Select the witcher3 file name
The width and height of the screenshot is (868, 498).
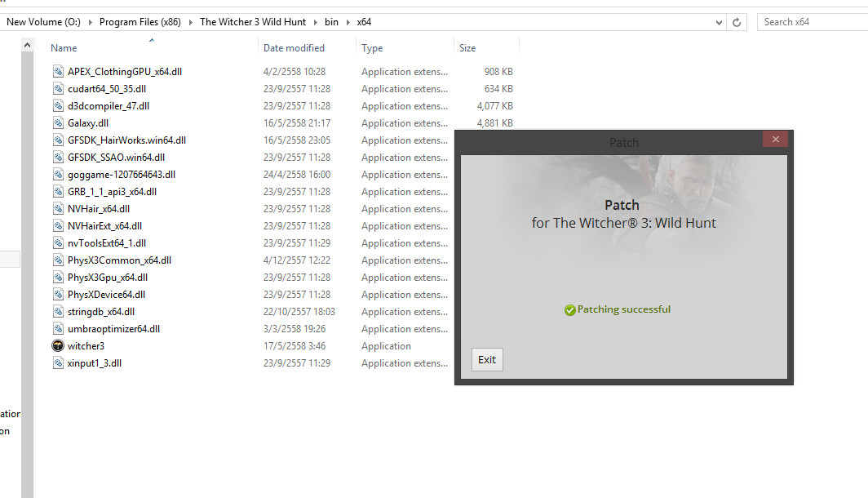pos(86,346)
